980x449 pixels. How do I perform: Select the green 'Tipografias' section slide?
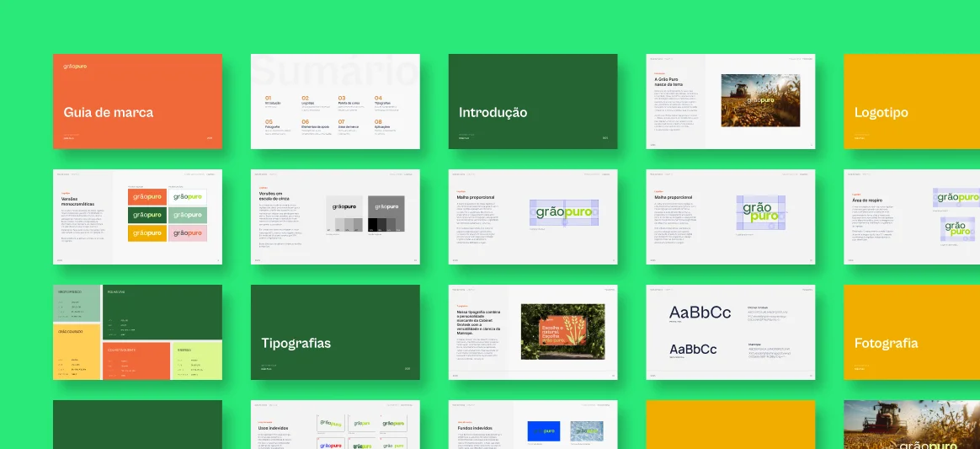coord(335,332)
